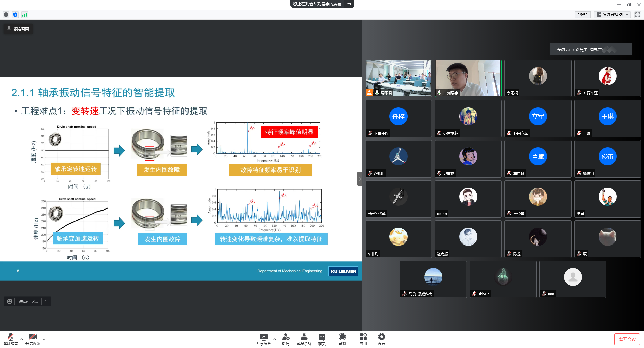Toggle full screen mode icon

(x=637, y=15)
